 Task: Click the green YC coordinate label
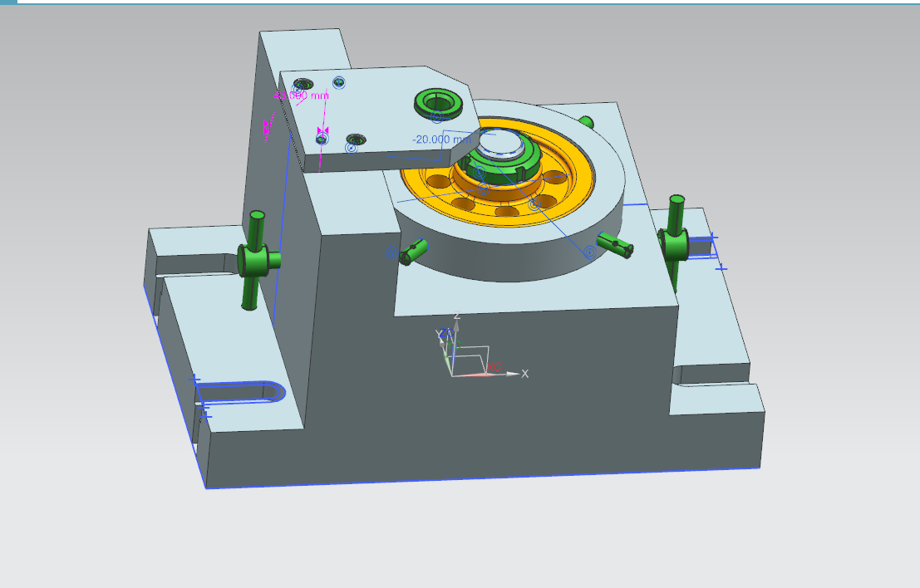click(x=455, y=345)
